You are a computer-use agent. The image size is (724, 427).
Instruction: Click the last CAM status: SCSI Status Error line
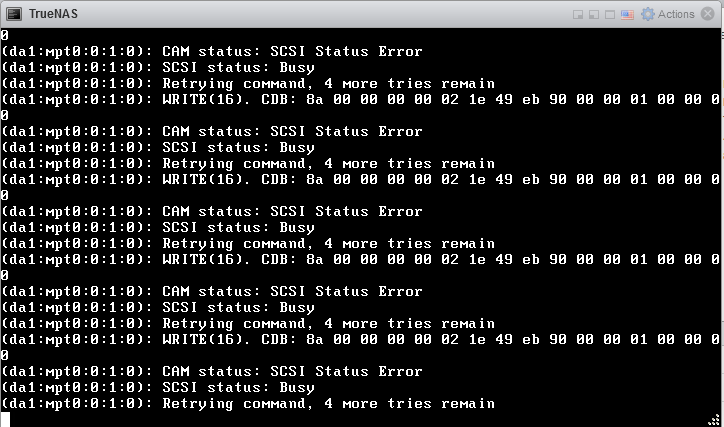[211, 372]
